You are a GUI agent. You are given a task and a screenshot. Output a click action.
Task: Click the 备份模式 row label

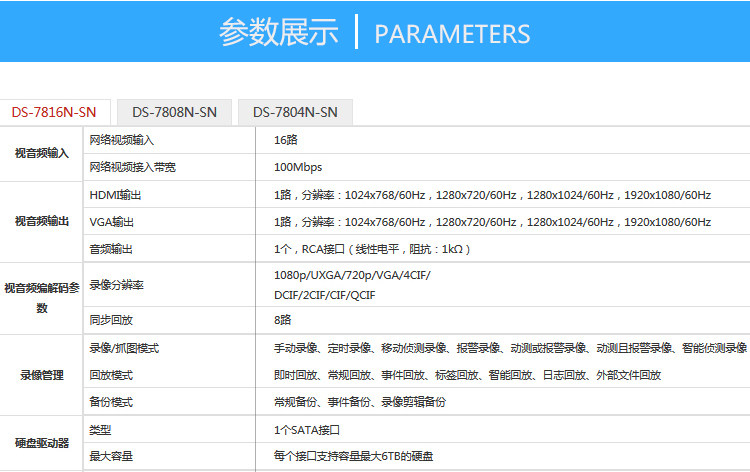111,402
